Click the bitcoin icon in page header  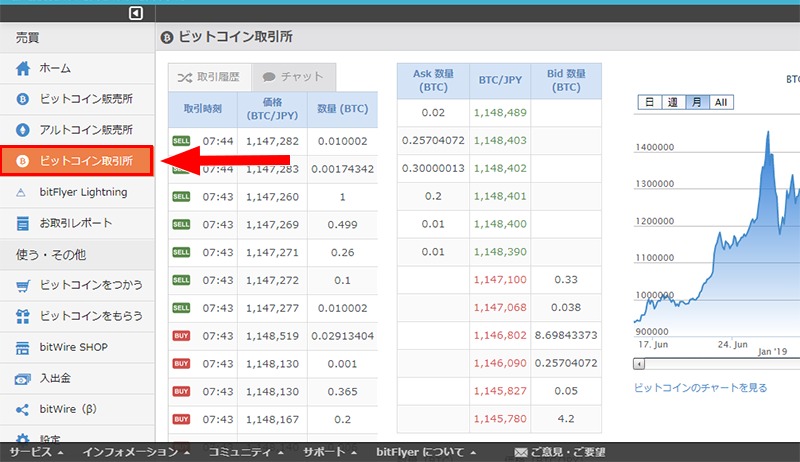[x=167, y=37]
